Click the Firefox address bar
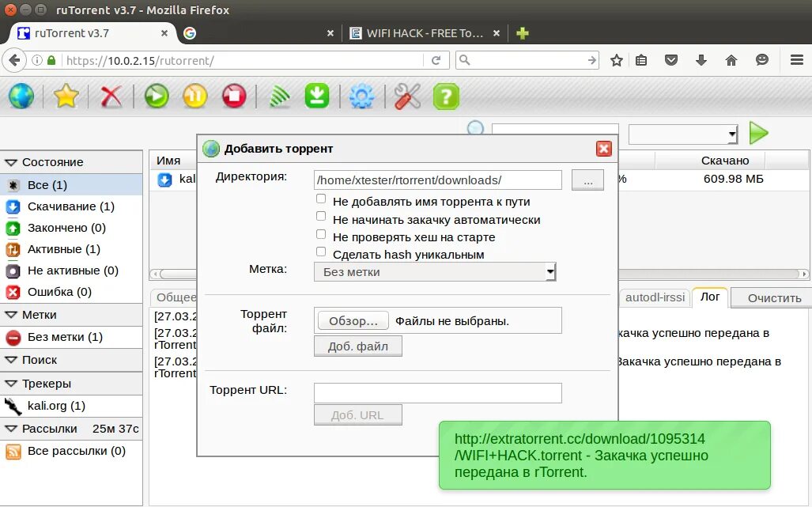Image resolution: width=812 pixels, height=507 pixels. [244, 61]
